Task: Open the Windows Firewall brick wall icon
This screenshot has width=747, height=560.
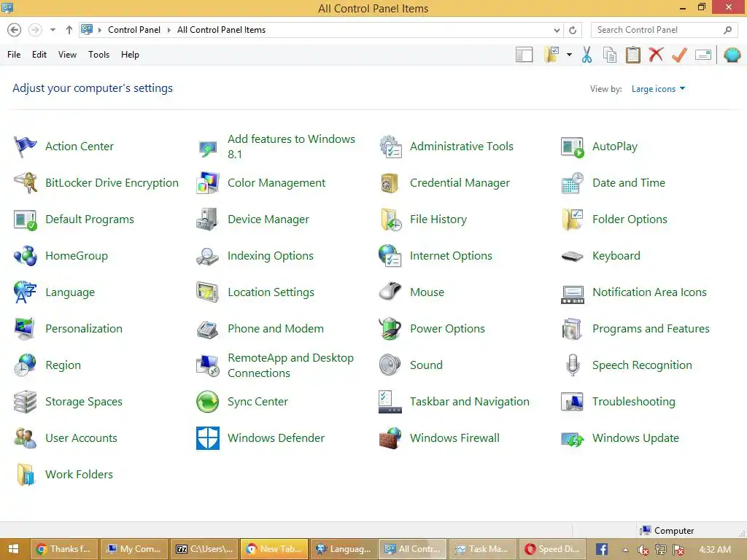Action: pos(390,438)
